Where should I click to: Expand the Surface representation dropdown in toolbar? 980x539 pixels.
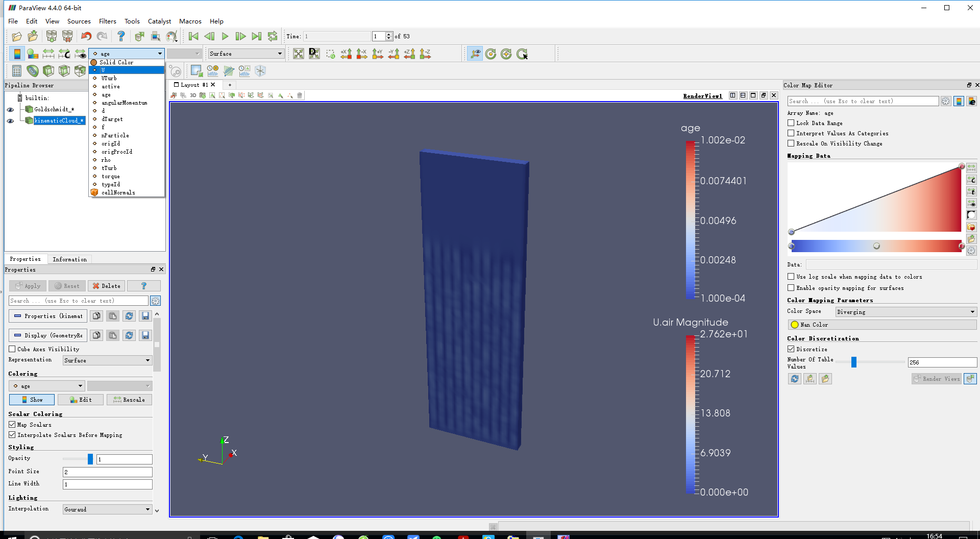click(x=246, y=54)
